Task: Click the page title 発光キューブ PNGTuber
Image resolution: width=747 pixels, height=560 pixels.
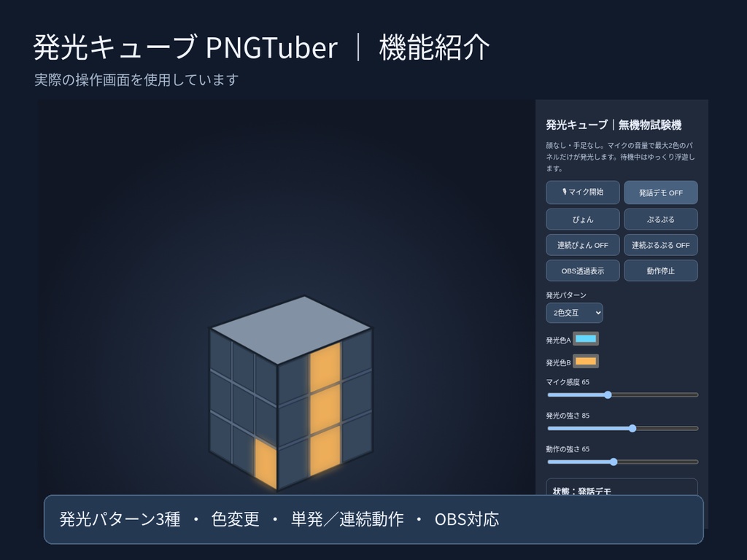Action: (186, 47)
